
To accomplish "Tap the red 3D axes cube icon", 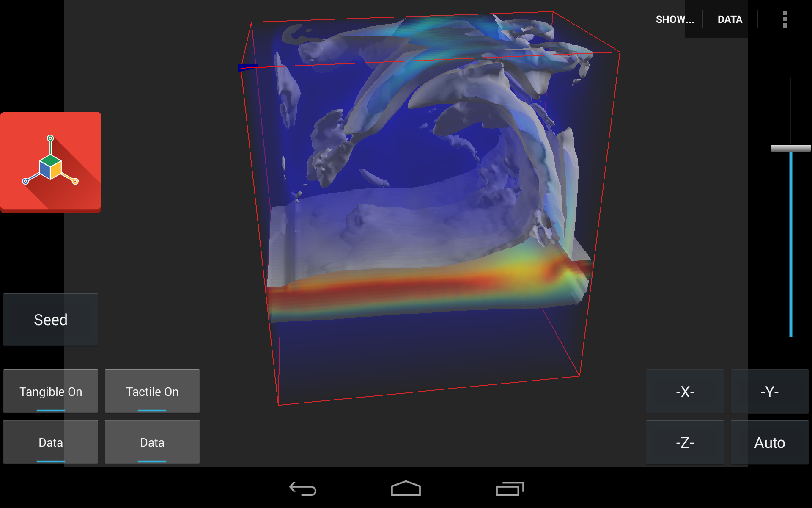I will pyautogui.click(x=51, y=162).
